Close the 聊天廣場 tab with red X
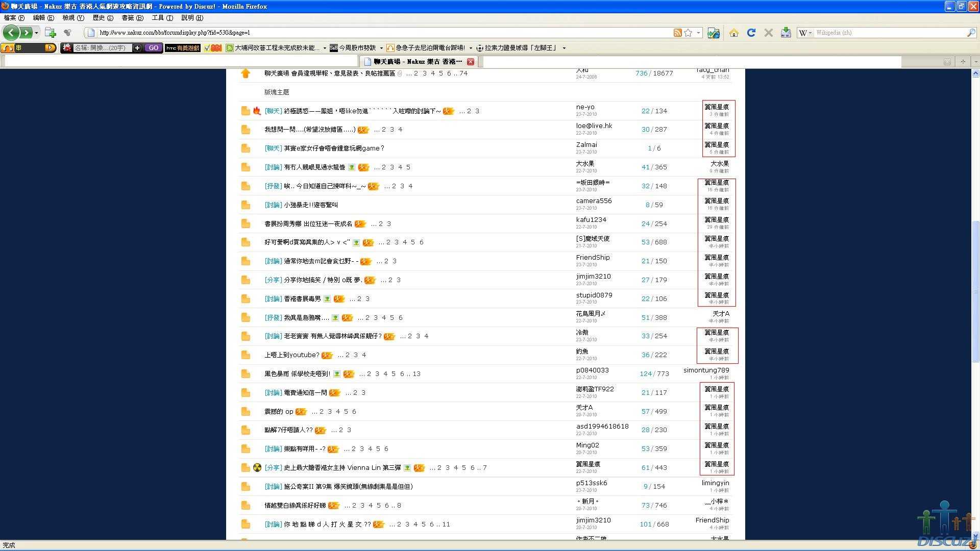Screen dimensions: 980x551 point(471,62)
